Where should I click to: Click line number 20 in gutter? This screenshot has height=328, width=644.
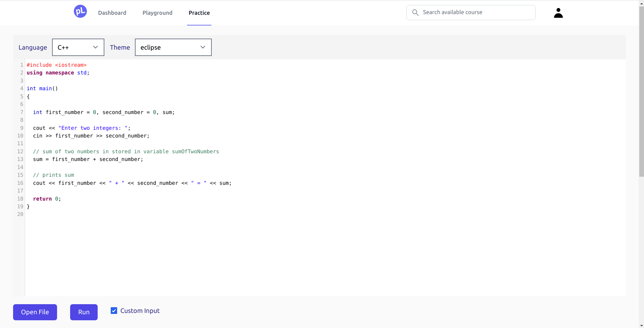tap(20, 214)
